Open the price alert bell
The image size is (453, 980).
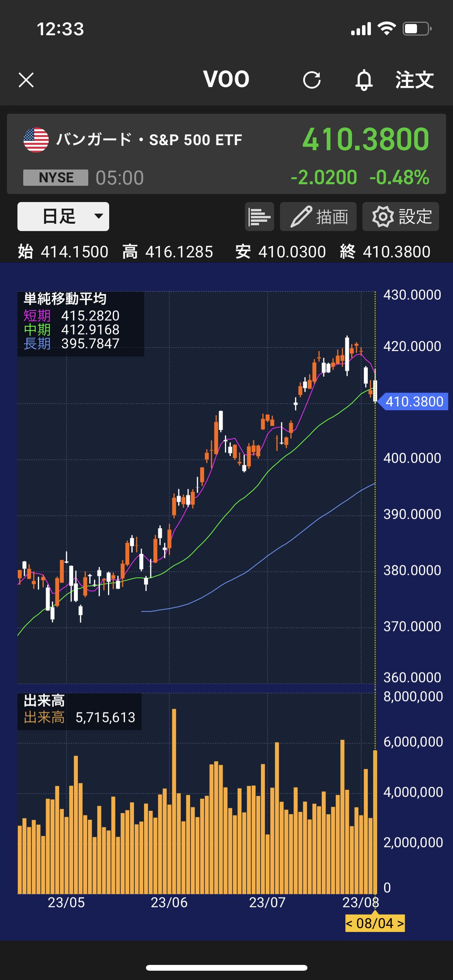coord(364,80)
